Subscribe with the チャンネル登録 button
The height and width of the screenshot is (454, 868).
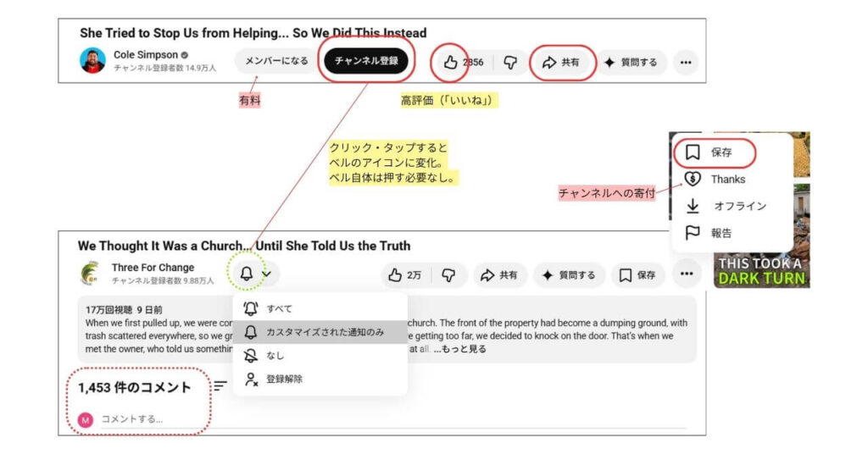pyautogui.click(x=366, y=61)
